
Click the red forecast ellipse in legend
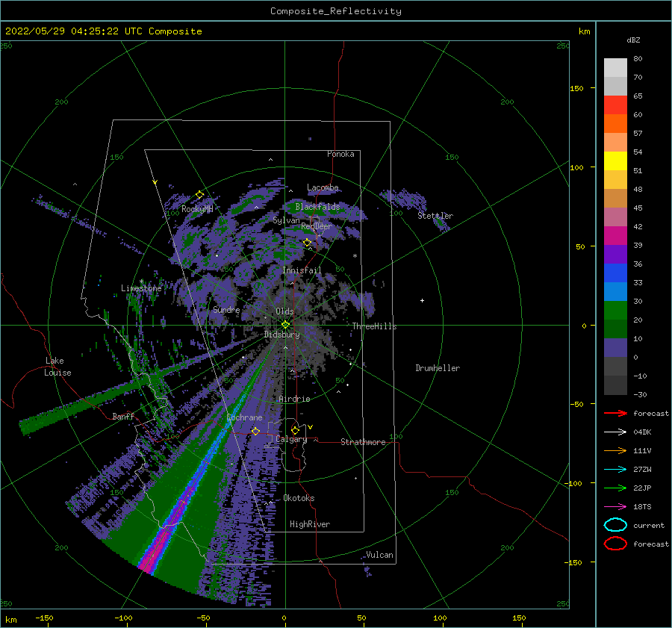click(615, 544)
